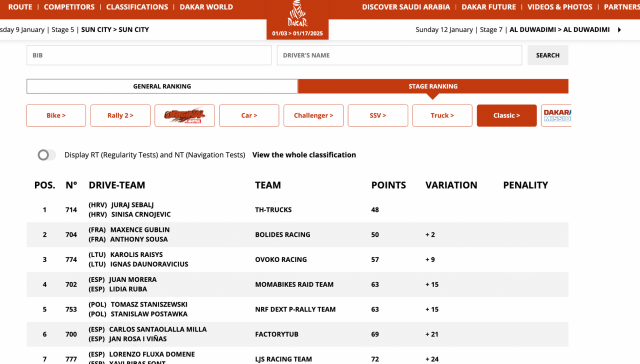The image size is (640, 364).
Task: Click driver Lorenzo Fluxa Domene
Action: [x=152, y=354]
